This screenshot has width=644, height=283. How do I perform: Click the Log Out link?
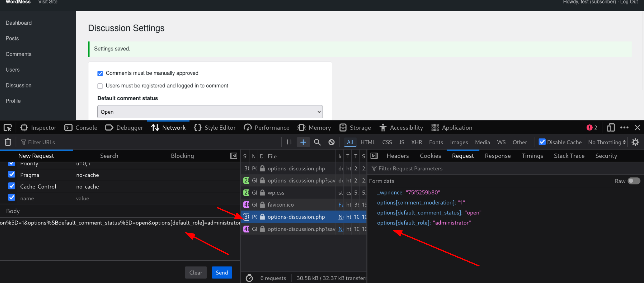pyautogui.click(x=629, y=2)
